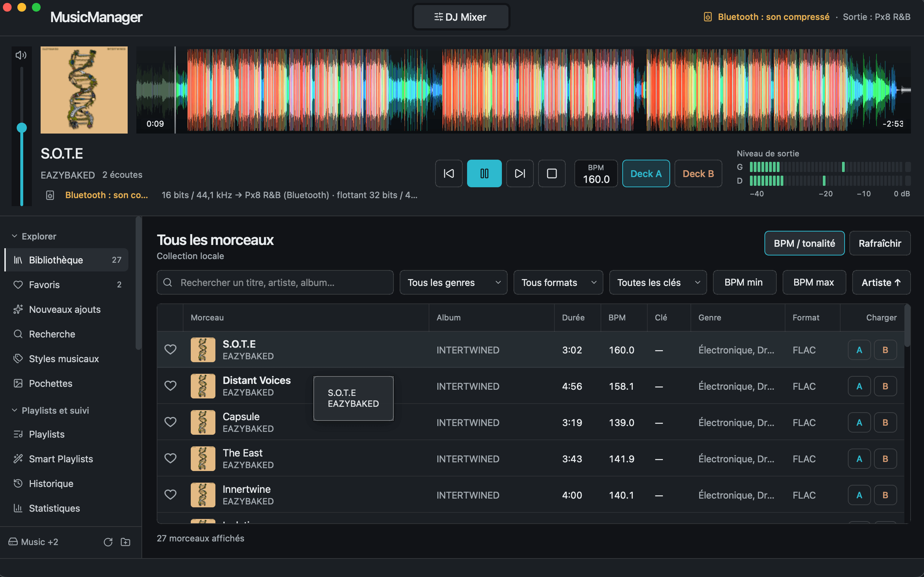Favorite the Capsule track

pos(170,422)
